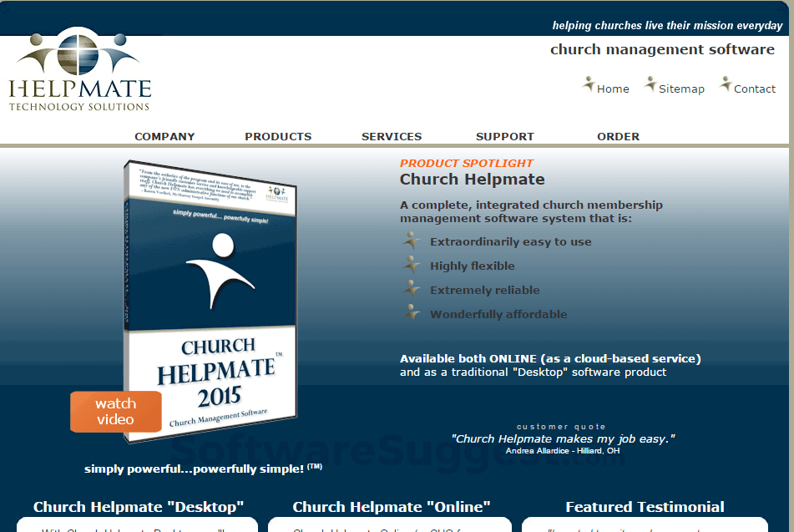Open the Sitemap link
The height and width of the screenshot is (532, 794).
point(681,89)
